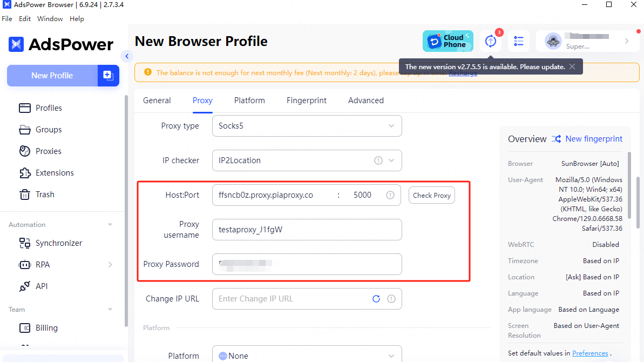The height and width of the screenshot is (362, 644).
Task: Collapse the Automation section
Action: pyautogui.click(x=110, y=225)
